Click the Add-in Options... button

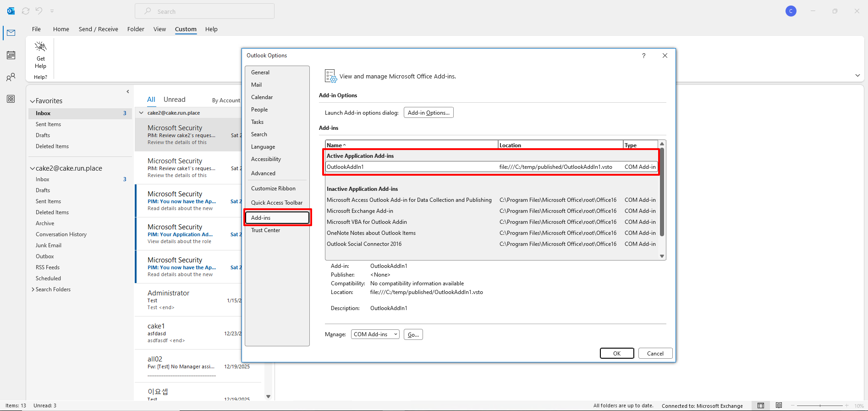429,113
